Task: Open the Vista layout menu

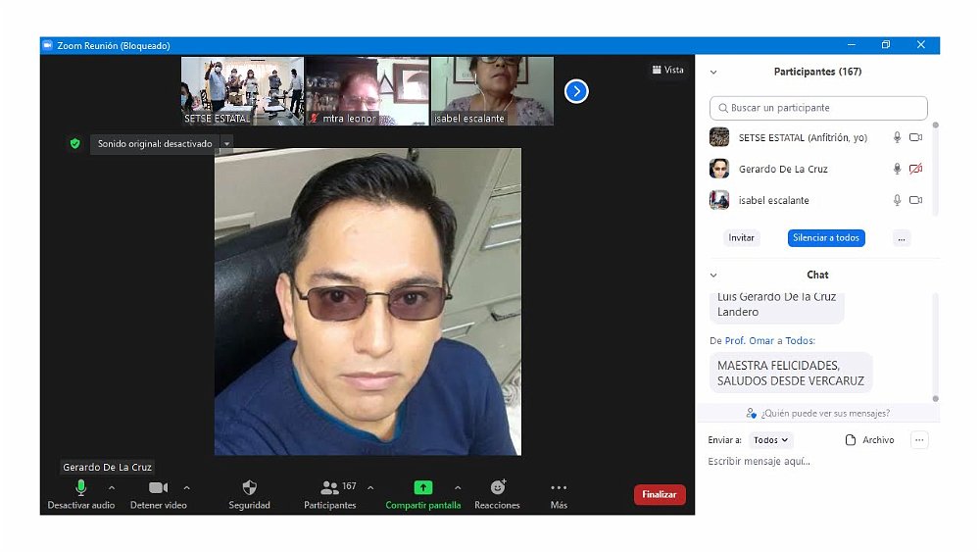Action: coord(667,70)
